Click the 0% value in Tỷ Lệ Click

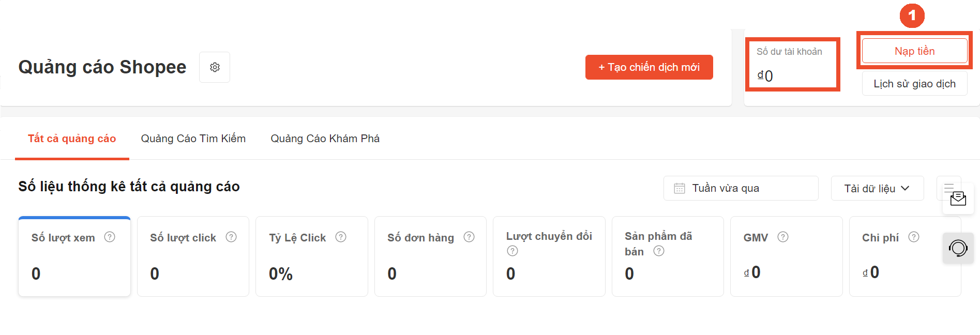click(x=281, y=273)
